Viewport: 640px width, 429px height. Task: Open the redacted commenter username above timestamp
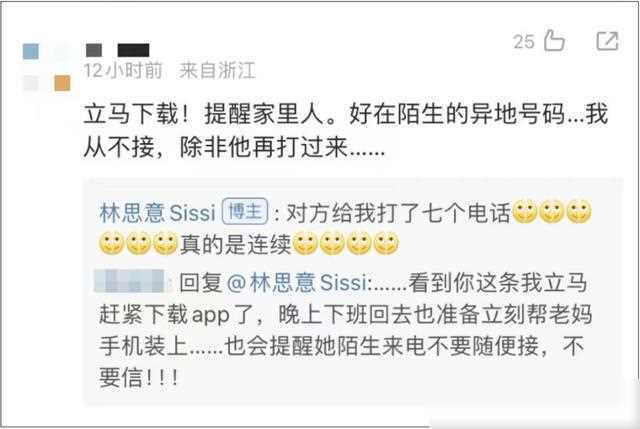(x=118, y=50)
